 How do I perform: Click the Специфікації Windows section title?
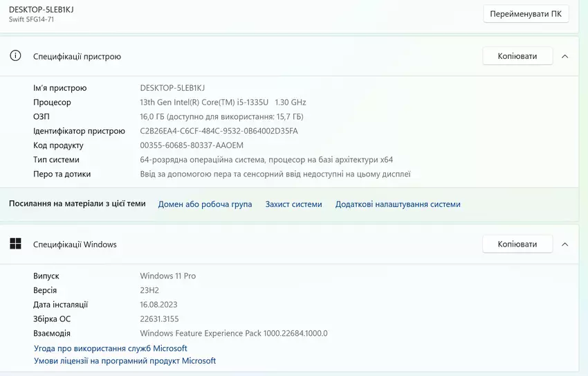click(x=75, y=244)
